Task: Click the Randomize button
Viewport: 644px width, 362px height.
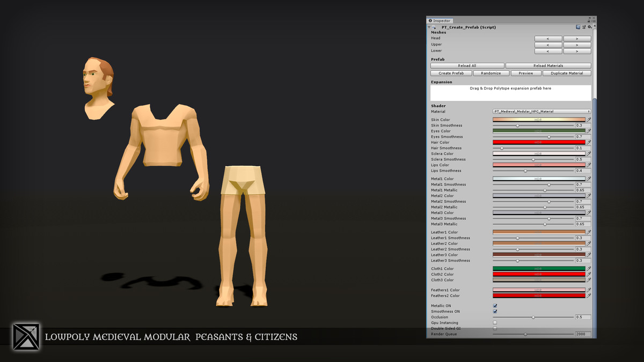Action: pyautogui.click(x=491, y=72)
